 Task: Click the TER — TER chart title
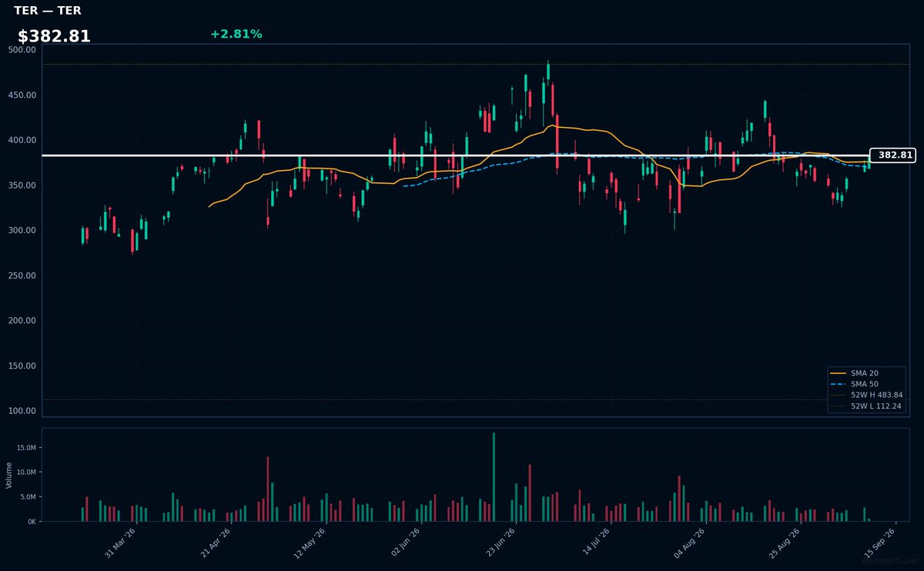pyautogui.click(x=48, y=11)
